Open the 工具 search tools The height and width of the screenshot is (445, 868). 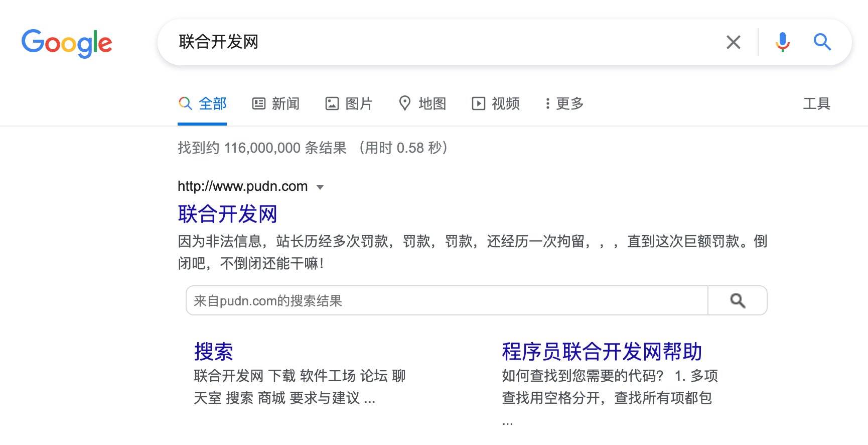[x=816, y=103]
